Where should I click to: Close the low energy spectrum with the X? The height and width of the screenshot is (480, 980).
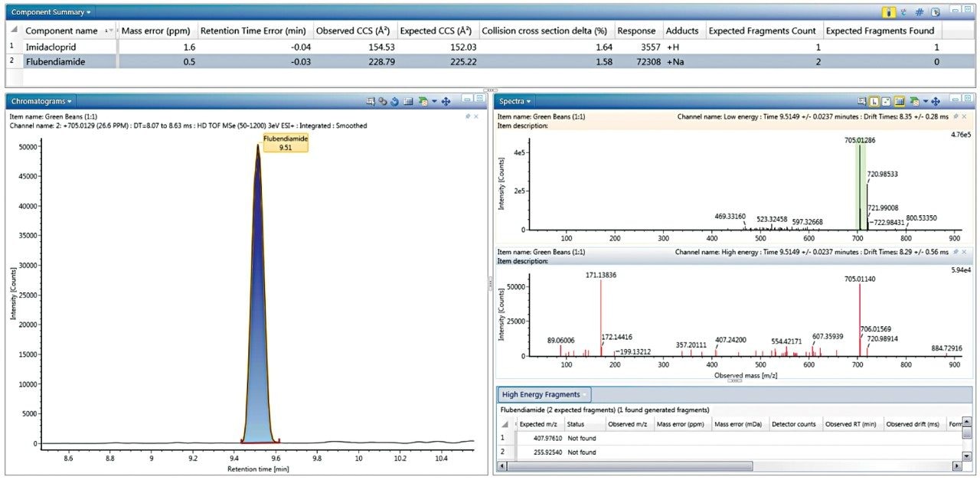point(964,116)
